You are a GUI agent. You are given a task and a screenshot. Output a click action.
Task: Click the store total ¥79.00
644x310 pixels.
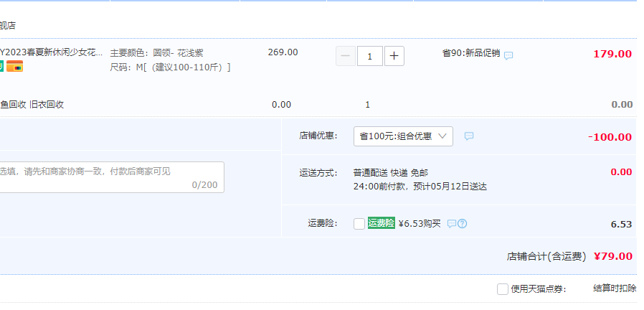613,257
